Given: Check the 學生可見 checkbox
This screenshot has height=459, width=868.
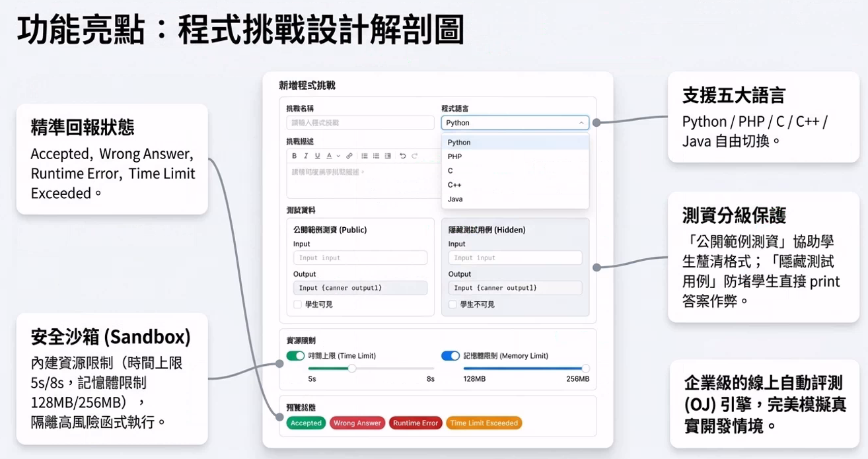Looking at the screenshot, I should pos(298,304).
